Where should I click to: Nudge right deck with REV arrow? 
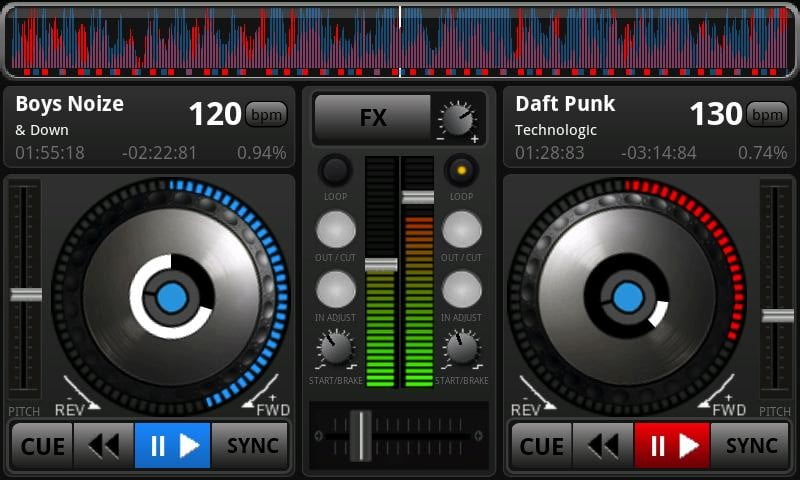[534, 395]
